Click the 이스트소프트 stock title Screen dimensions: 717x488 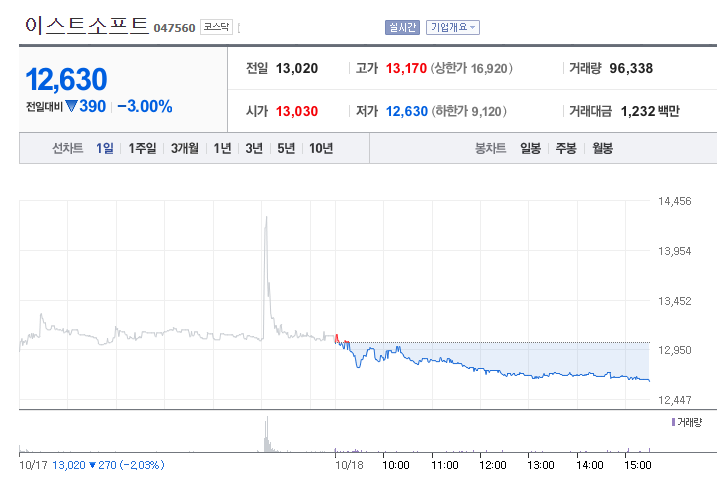tap(87, 26)
